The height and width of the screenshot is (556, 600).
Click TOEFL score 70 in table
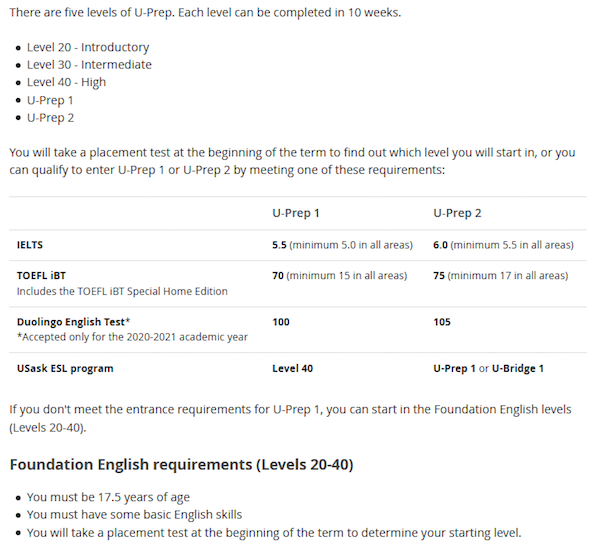278,276
